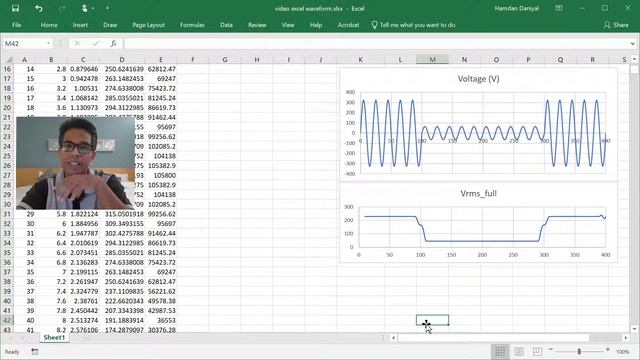The height and width of the screenshot is (360, 640).
Task: Click cell containing 0.879646
Action: click(x=83, y=69)
